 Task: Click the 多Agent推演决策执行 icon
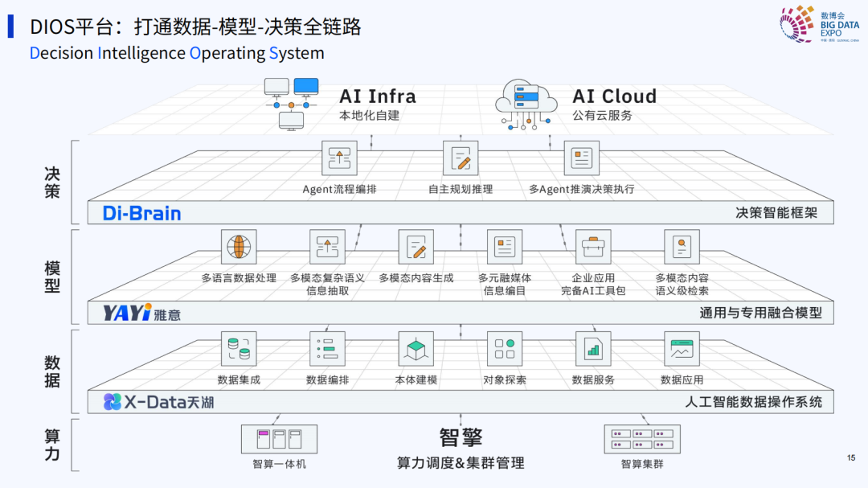581,158
